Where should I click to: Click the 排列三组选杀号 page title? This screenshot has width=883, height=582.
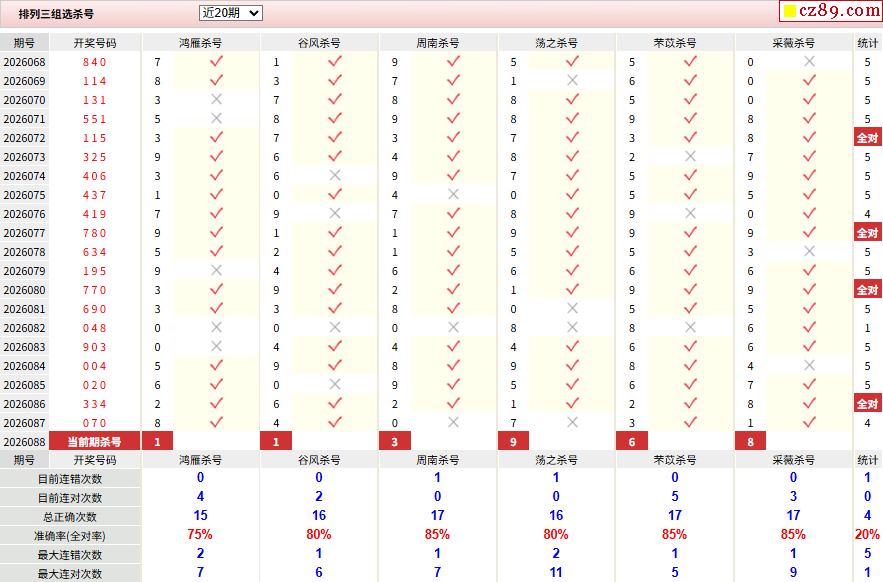pos(56,14)
